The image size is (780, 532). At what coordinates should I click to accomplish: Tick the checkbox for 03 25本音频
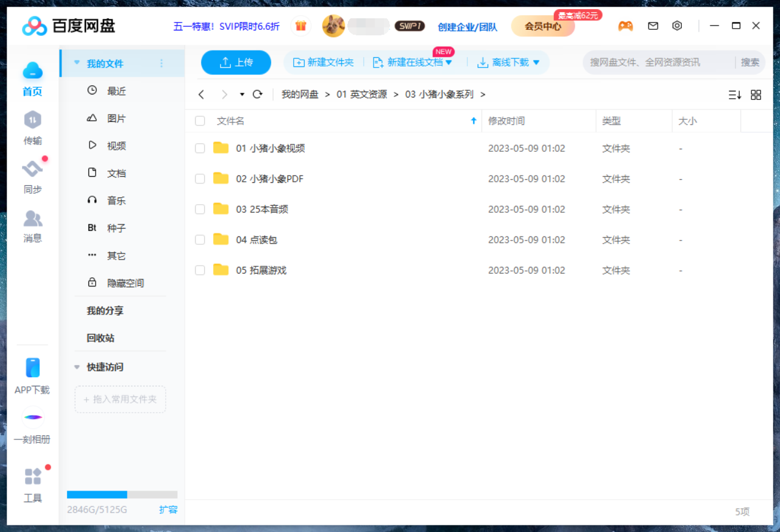tap(200, 209)
